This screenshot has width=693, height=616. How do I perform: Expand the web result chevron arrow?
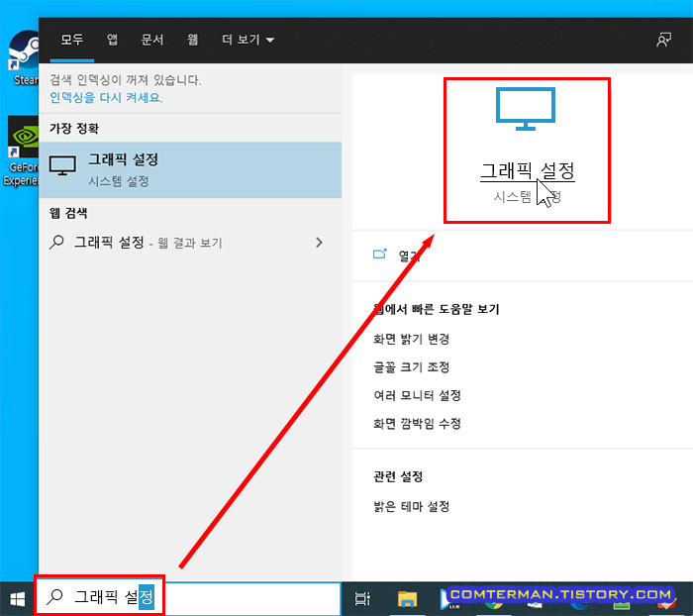tap(319, 243)
